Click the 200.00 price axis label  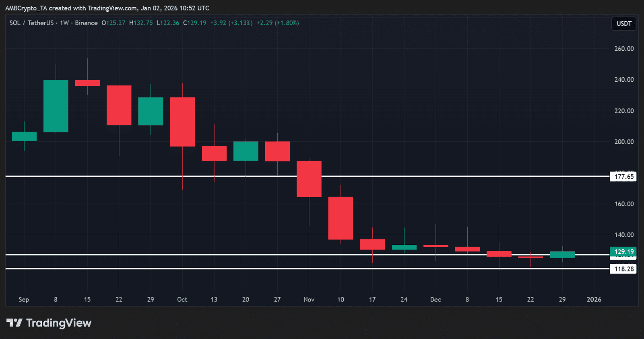click(x=624, y=142)
